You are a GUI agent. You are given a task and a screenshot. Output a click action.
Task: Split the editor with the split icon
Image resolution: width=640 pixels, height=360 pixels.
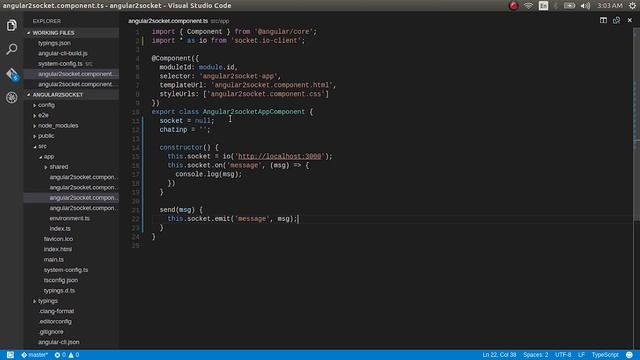pyautogui.click(x=603, y=20)
